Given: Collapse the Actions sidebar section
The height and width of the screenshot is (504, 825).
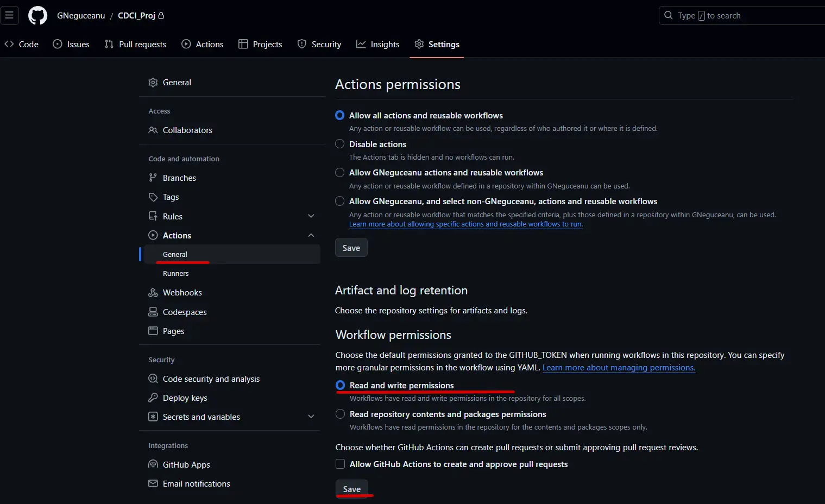Looking at the screenshot, I should pyautogui.click(x=311, y=235).
